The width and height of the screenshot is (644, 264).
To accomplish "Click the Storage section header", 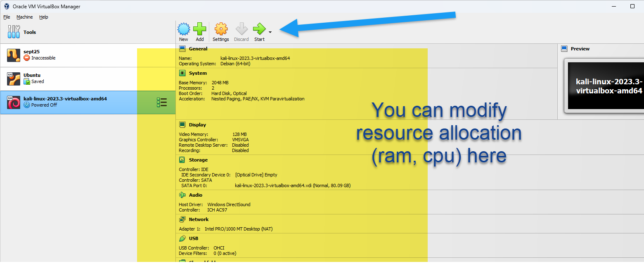I will [x=198, y=160].
